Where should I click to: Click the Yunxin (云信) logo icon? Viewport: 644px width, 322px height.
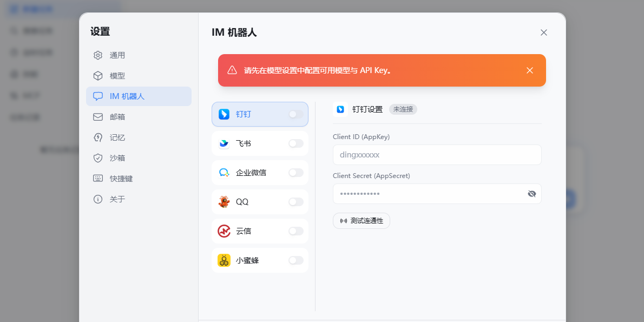point(224,231)
